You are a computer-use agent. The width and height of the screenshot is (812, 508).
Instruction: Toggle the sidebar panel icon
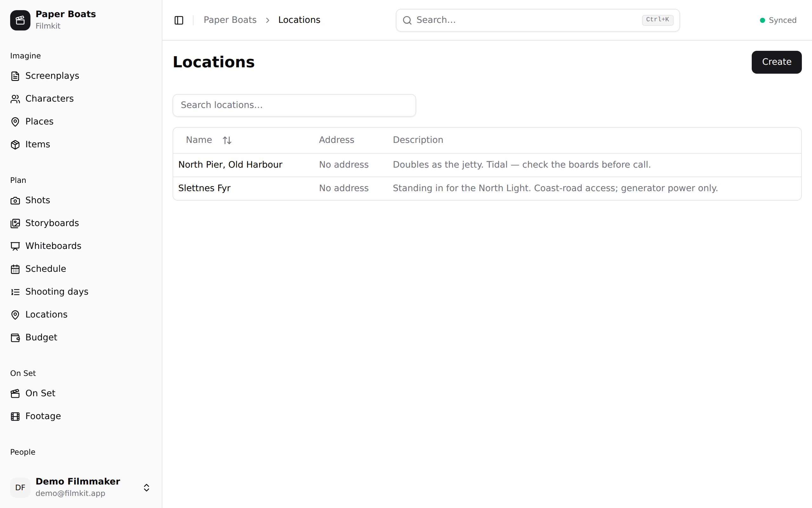(x=179, y=20)
